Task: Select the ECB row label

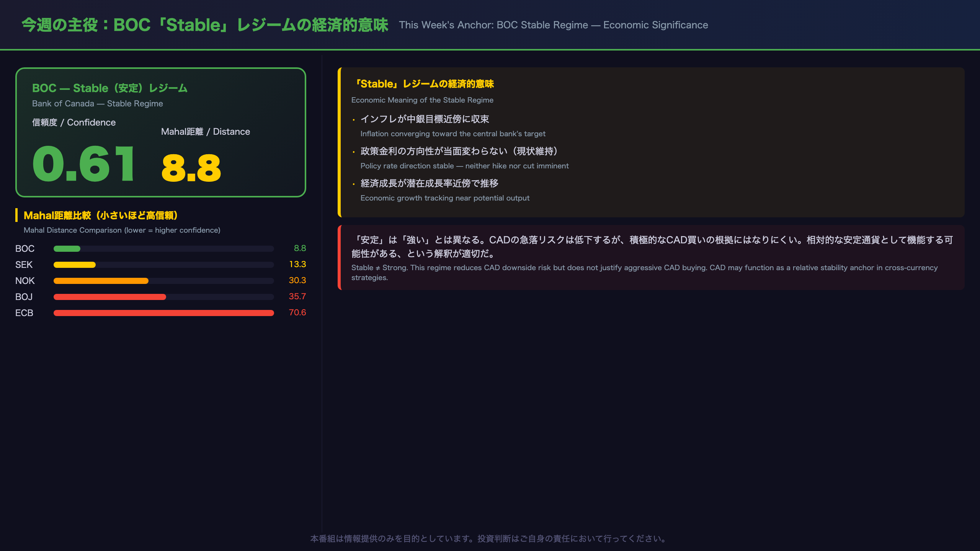Action: (x=24, y=313)
